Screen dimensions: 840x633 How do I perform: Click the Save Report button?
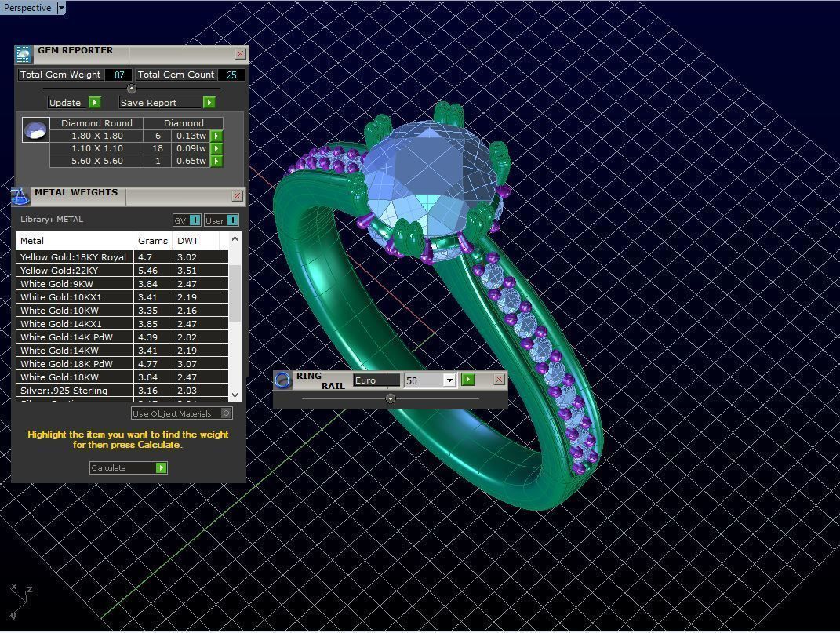click(x=160, y=103)
